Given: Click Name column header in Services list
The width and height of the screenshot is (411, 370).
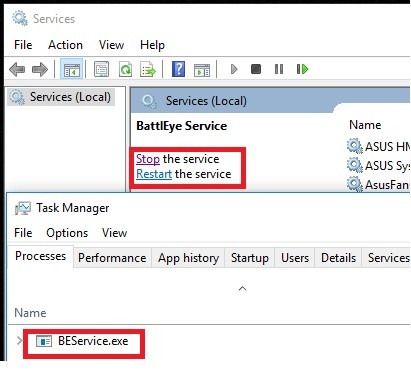Looking at the screenshot, I should pyautogui.click(x=365, y=125).
